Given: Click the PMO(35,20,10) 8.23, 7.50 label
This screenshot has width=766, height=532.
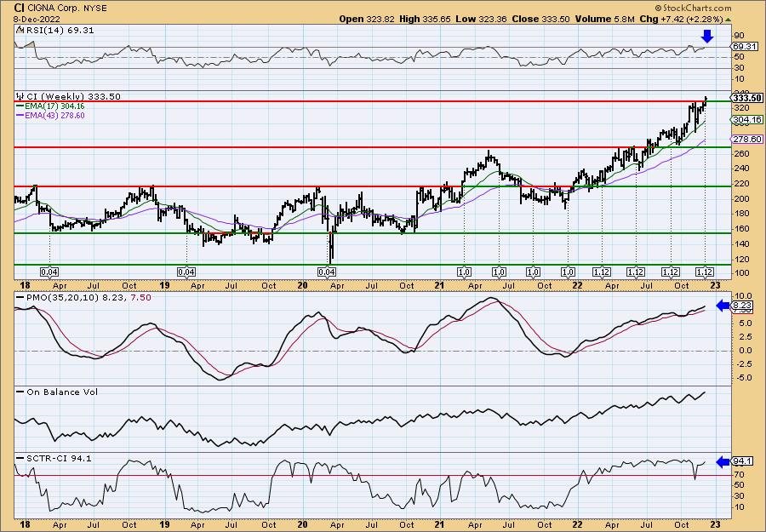Looking at the screenshot, I should 83,298.
